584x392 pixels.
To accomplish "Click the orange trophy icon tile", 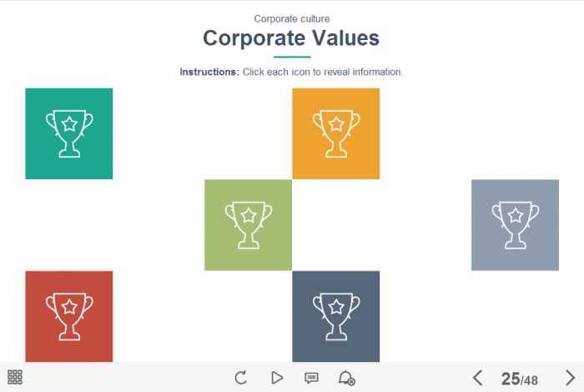I will [335, 133].
